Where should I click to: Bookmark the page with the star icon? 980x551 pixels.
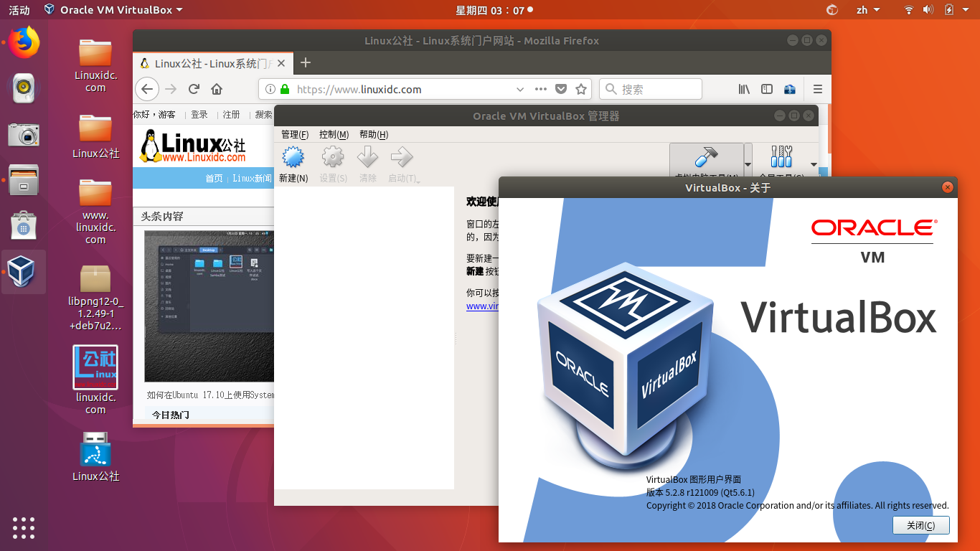tap(583, 89)
